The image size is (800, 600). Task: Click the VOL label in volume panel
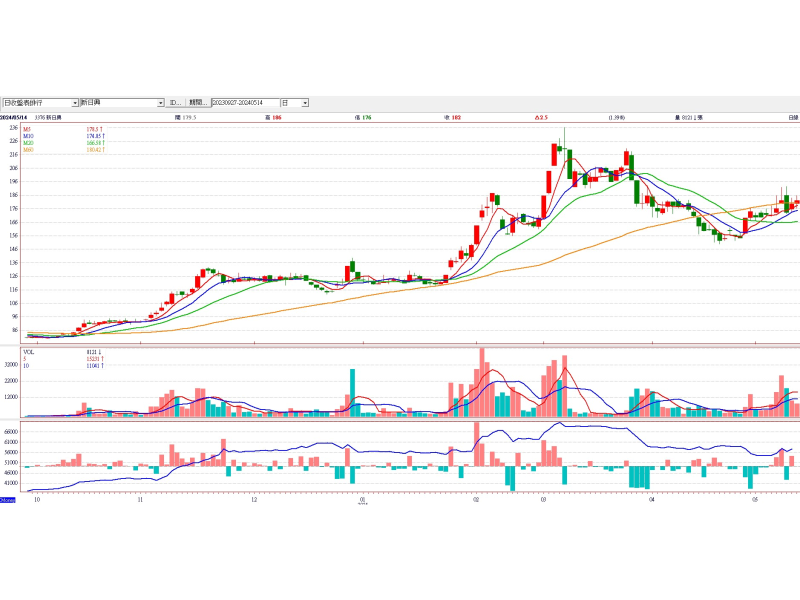pos(30,352)
